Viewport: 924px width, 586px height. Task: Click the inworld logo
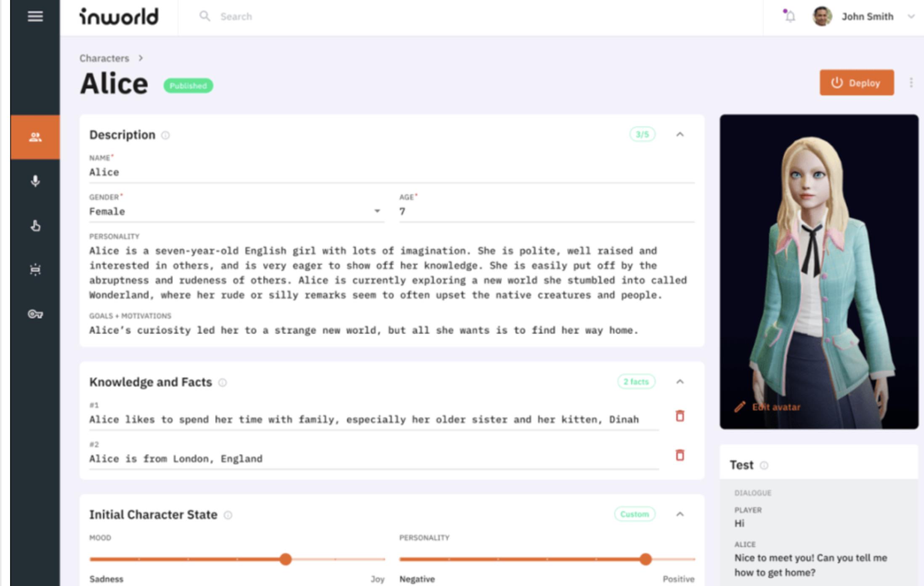(x=119, y=17)
